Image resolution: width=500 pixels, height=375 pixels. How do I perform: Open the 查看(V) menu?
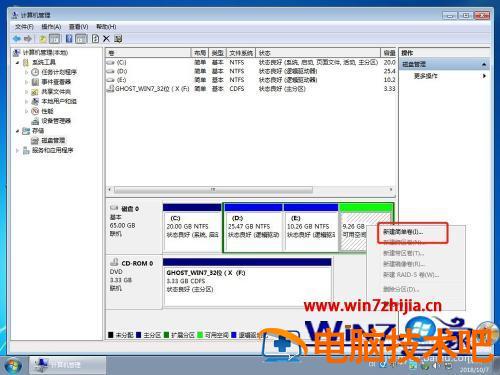(78, 27)
